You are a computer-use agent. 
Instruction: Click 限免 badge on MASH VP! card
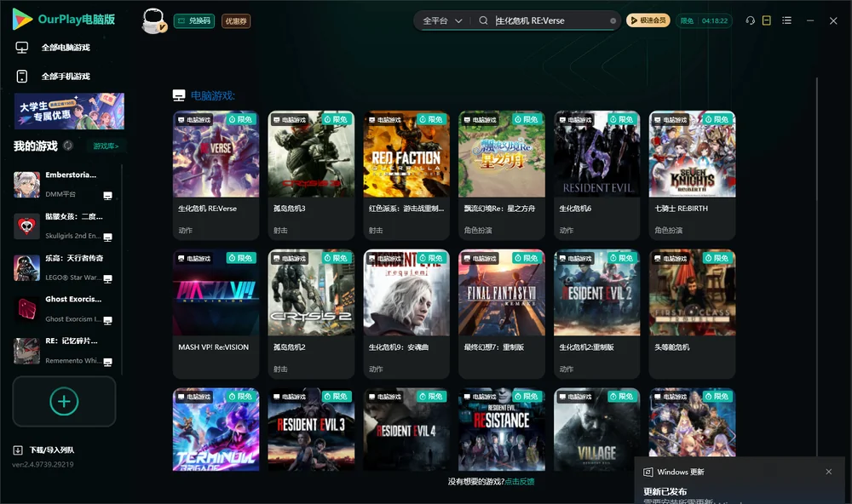tap(242, 258)
